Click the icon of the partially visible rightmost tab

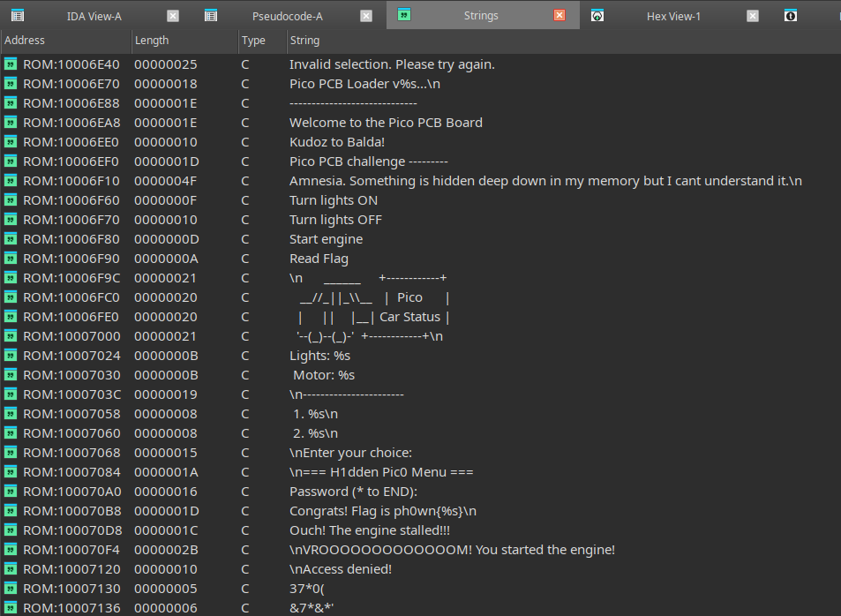pos(791,15)
